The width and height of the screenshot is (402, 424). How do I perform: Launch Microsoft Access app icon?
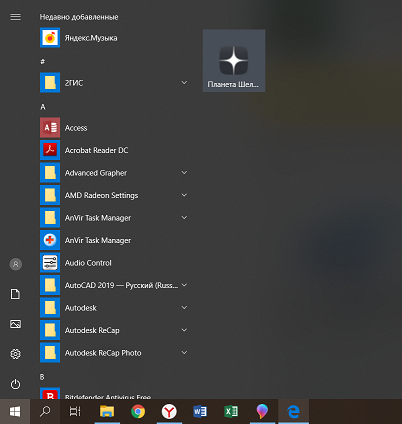50,128
